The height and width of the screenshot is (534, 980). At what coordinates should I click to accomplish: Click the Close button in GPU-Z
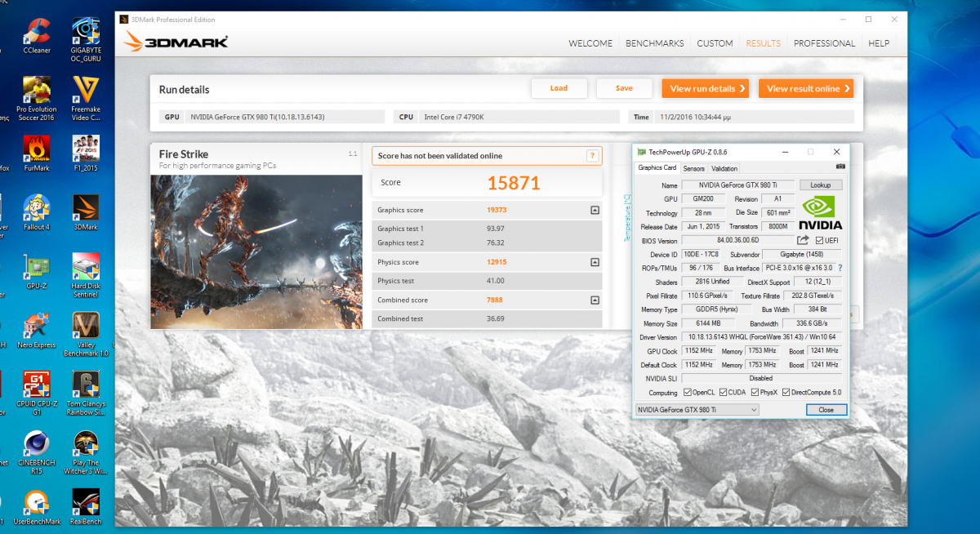point(826,410)
